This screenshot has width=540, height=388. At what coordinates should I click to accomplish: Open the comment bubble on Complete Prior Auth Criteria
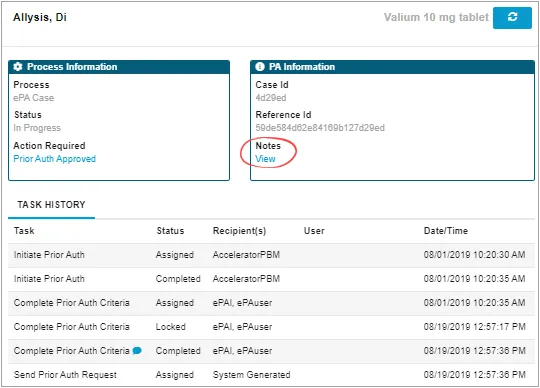click(137, 351)
